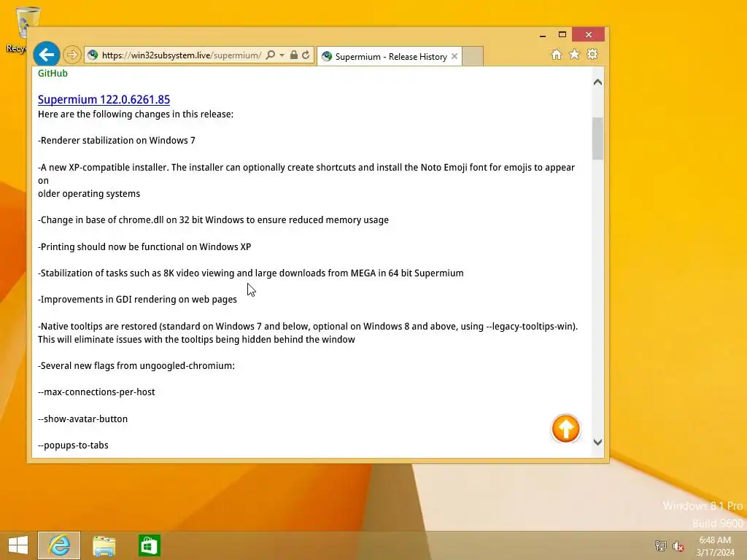Image resolution: width=747 pixels, height=560 pixels.
Task: Click text "Here are the following changes in this release:"
Action: pyautogui.click(x=136, y=114)
